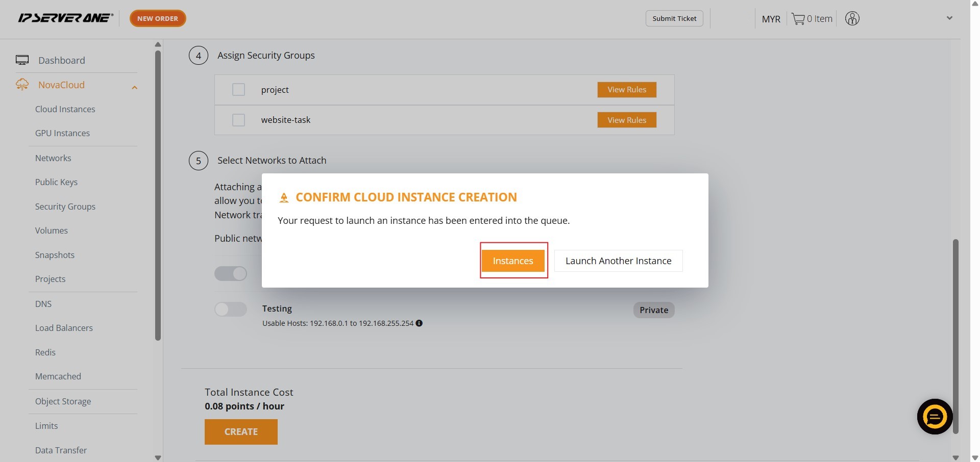
Task: Click Launch Another Instance button
Action: click(x=618, y=261)
